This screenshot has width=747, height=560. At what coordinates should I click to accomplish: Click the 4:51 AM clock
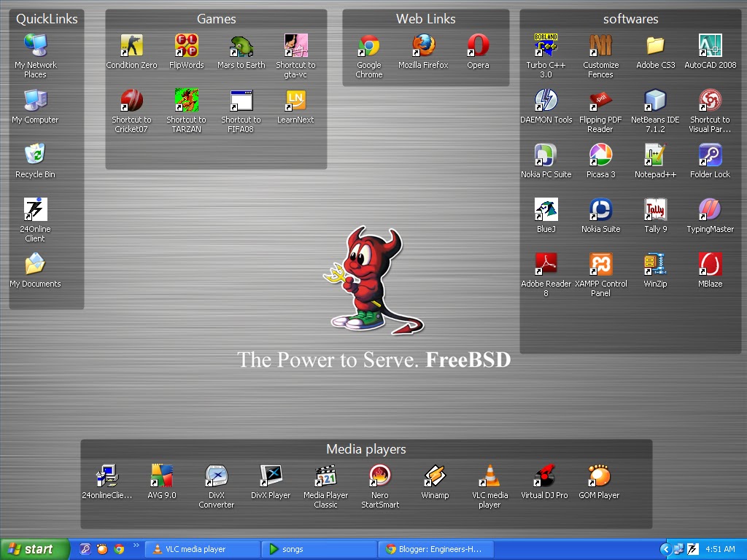pyautogui.click(x=720, y=550)
